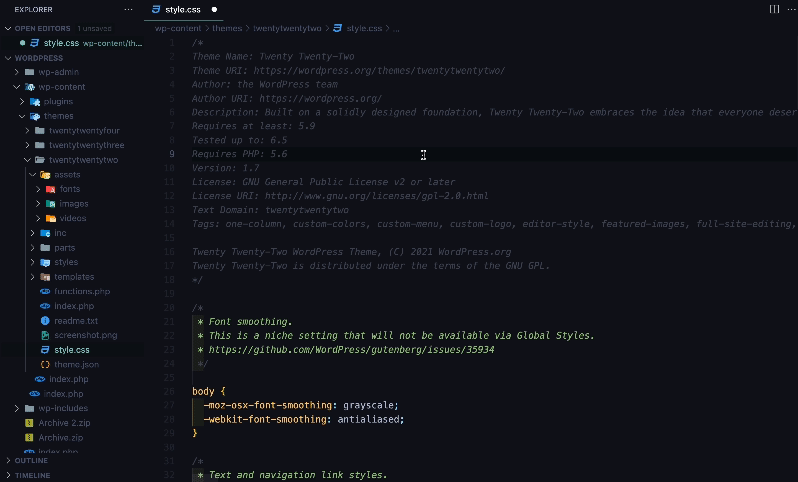
Task: Open readme.txt in the file tree
Action: click(x=76, y=321)
